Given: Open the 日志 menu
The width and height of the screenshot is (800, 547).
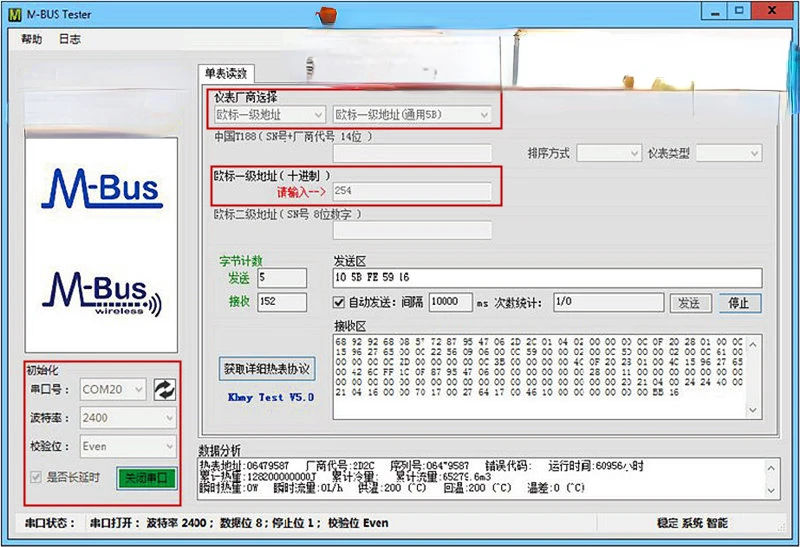Looking at the screenshot, I should point(69,39).
